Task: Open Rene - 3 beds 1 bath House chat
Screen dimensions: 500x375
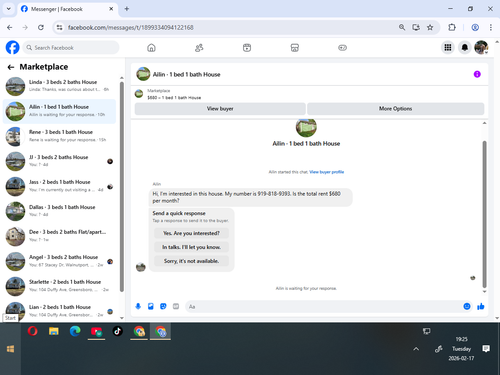Action: coord(59,136)
